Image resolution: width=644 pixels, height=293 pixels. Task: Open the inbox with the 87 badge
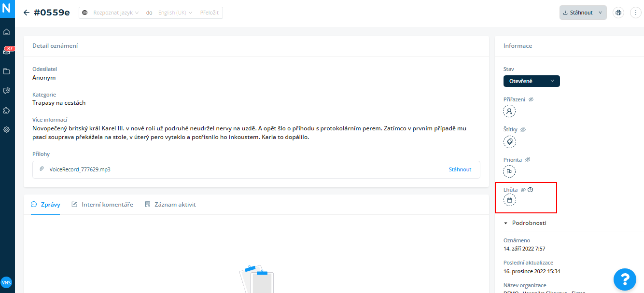[x=7, y=51]
